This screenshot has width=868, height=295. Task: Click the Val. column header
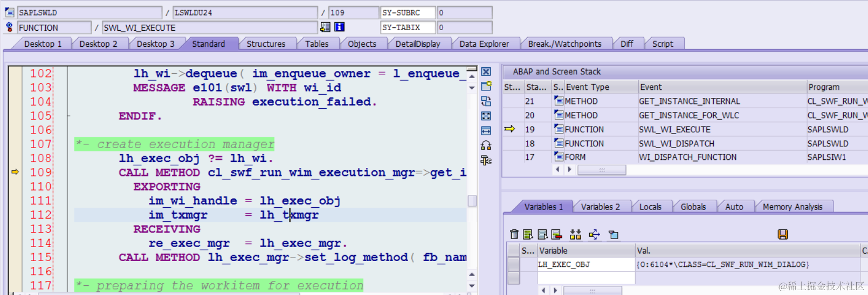pos(748,251)
